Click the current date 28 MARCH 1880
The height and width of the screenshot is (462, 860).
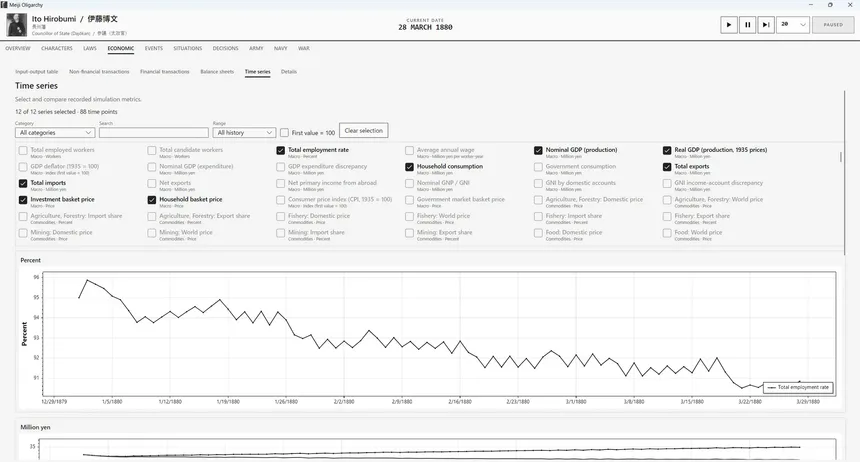point(425,27)
